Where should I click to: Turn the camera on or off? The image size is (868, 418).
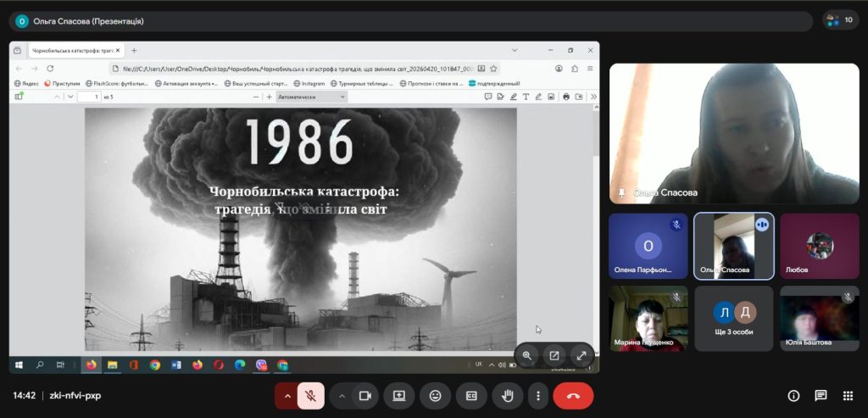(x=365, y=396)
